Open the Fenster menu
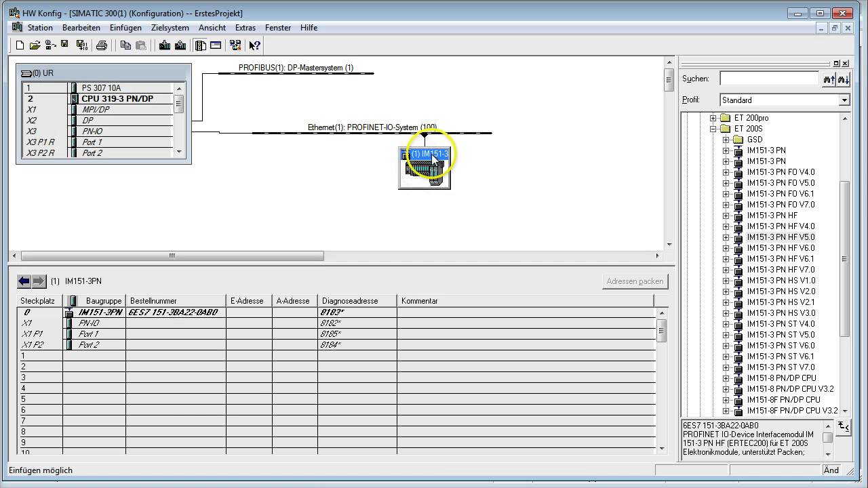Image resolution: width=868 pixels, height=488 pixels. click(x=278, y=28)
